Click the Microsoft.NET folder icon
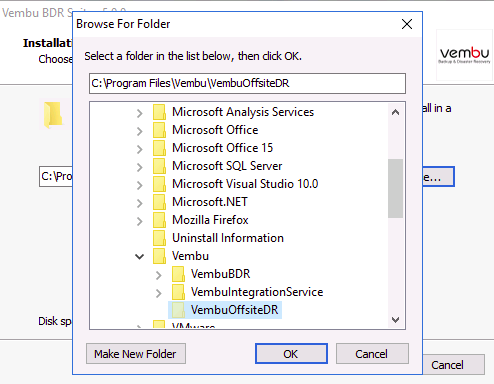Viewport: 494px width, 384px height. pos(159,202)
